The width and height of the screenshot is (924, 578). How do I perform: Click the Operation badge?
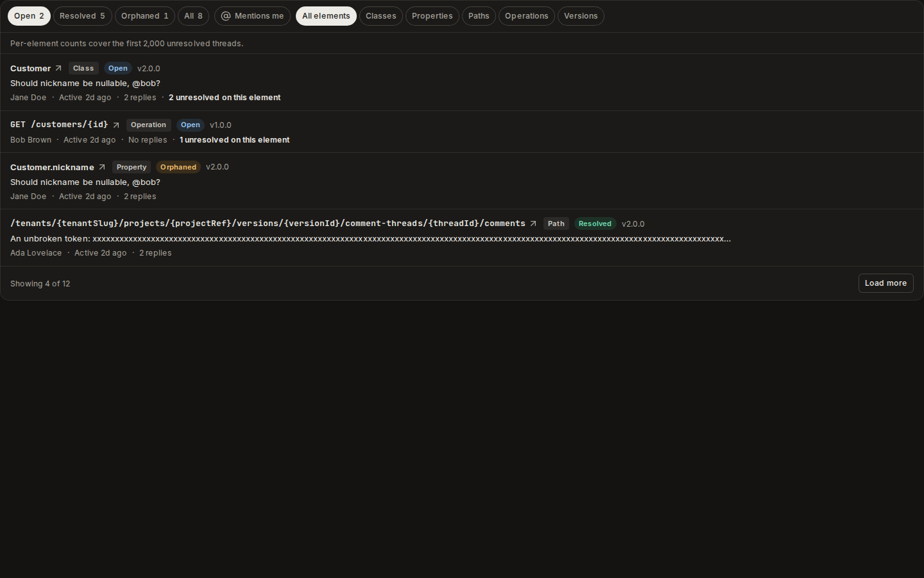[148, 125]
